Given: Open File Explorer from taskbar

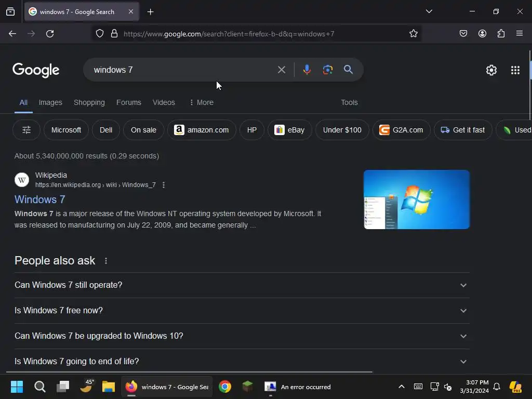Looking at the screenshot, I should click(108, 387).
